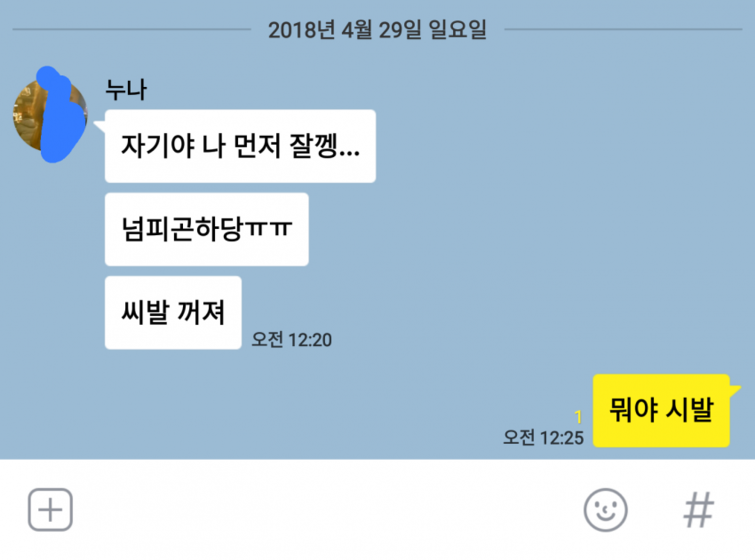
Task: Tap empty chat background beside 넘피곤하당 bubble
Action: click(x=482, y=229)
